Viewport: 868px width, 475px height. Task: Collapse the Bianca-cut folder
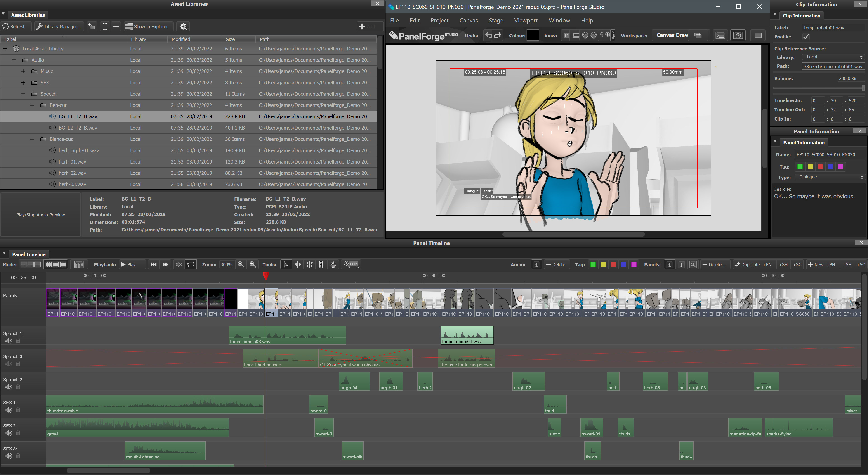[x=32, y=139]
